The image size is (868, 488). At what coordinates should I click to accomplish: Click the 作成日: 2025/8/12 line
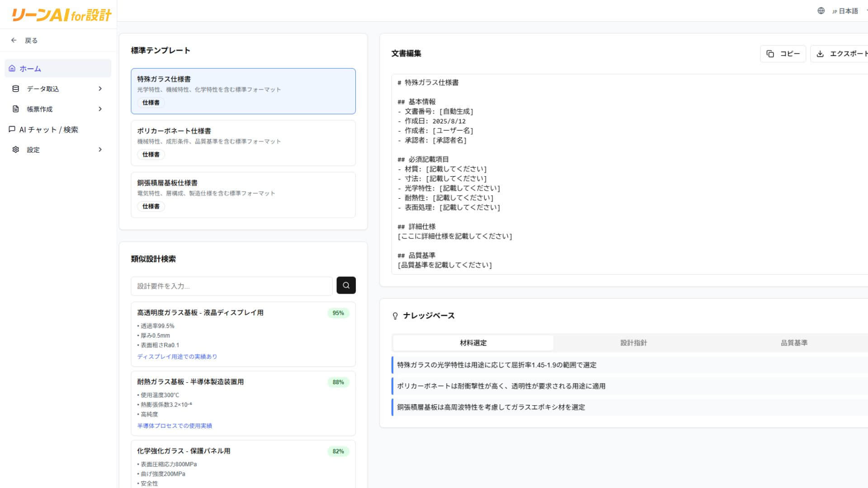click(x=432, y=121)
